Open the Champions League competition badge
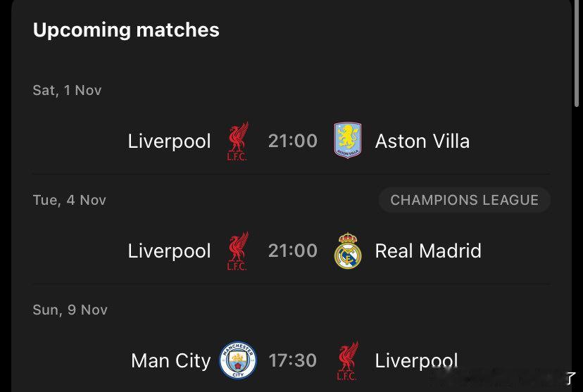The width and height of the screenshot is (583, 392). point(464,200)
